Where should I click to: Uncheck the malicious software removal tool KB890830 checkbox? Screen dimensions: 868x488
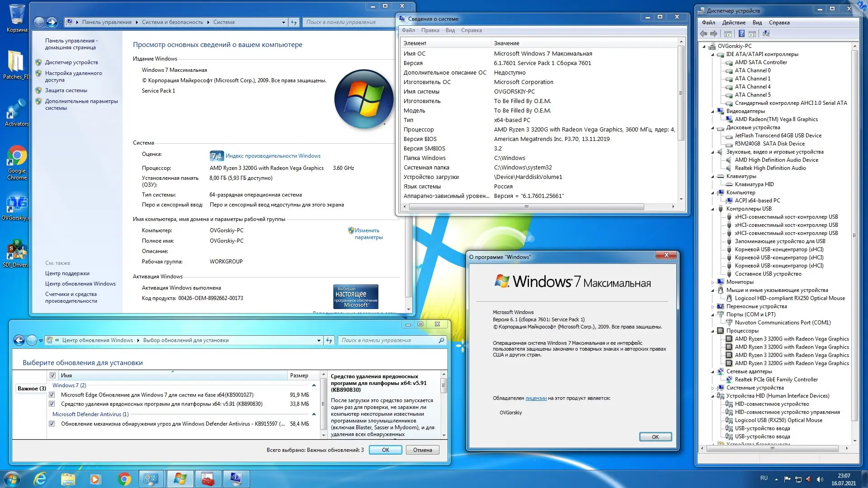pyautogui.click(x=52, y=404)
